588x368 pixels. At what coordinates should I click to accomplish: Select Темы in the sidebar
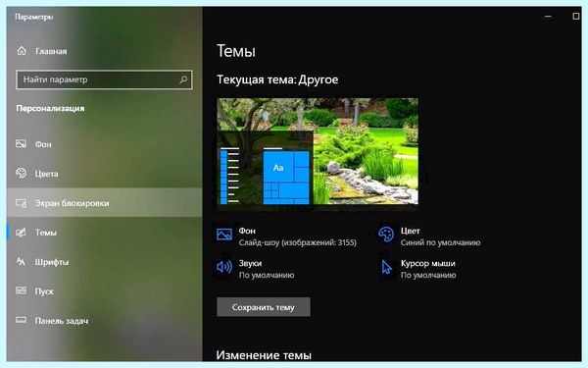[104, 233]
